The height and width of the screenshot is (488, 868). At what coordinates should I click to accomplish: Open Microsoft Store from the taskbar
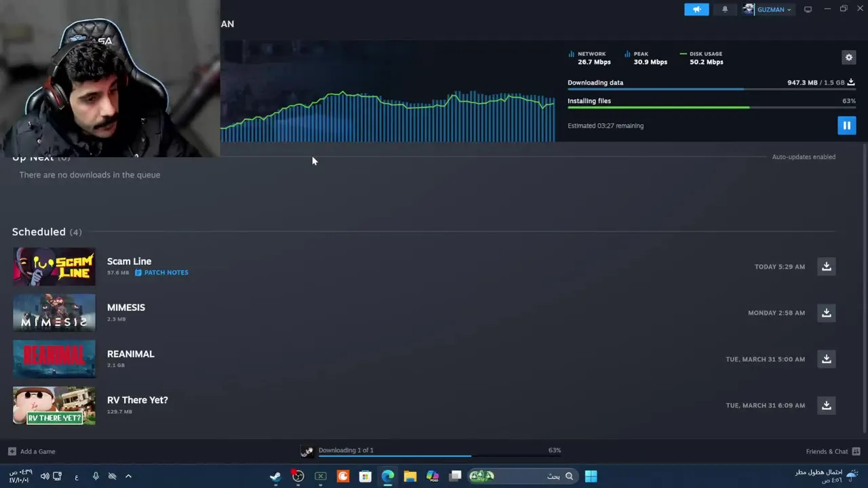(x=365, y=476)
